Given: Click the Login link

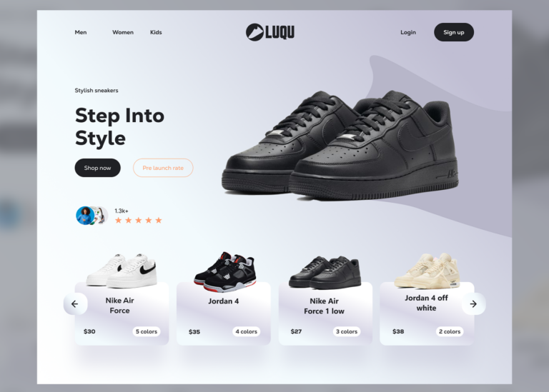Looking at the screenshot, I should pyautogui.click(x=408, y=32).
